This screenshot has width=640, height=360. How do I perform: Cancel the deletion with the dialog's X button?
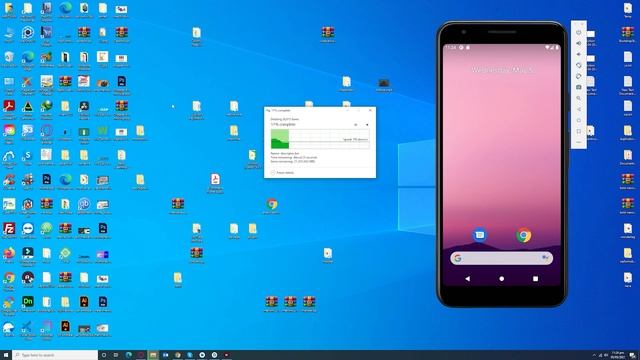[x=367, y=124]
